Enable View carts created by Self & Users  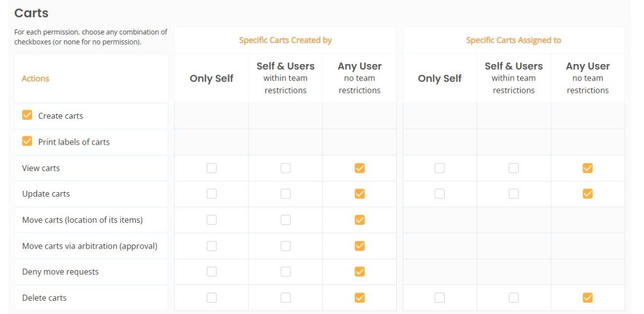[286, 168]
